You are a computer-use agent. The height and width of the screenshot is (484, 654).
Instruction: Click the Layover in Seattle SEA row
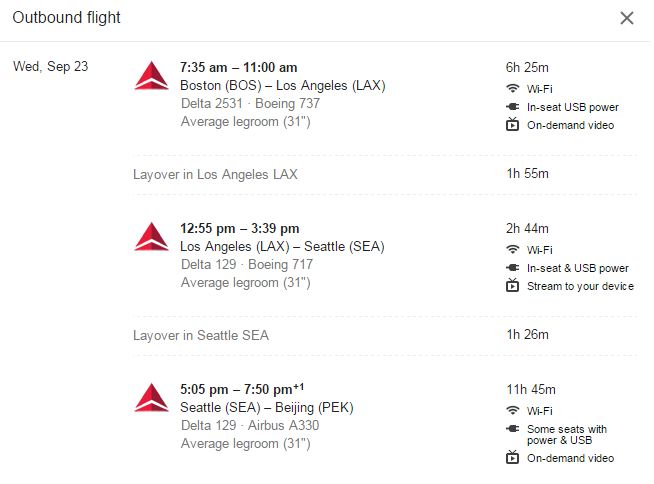click(x=201, y=335)
